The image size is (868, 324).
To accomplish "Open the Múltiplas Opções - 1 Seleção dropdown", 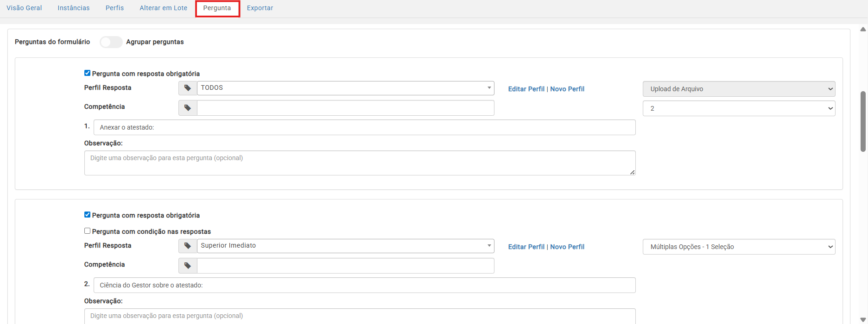I will click(x=739, y=247).
